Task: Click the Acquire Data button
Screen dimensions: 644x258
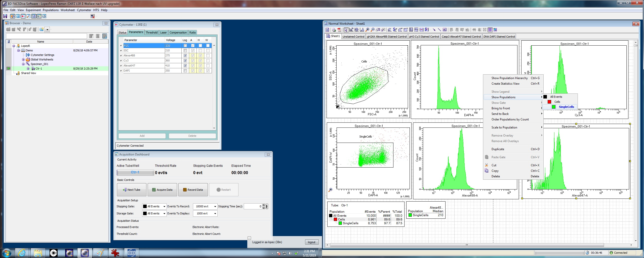Action: [x=162, y=190]
